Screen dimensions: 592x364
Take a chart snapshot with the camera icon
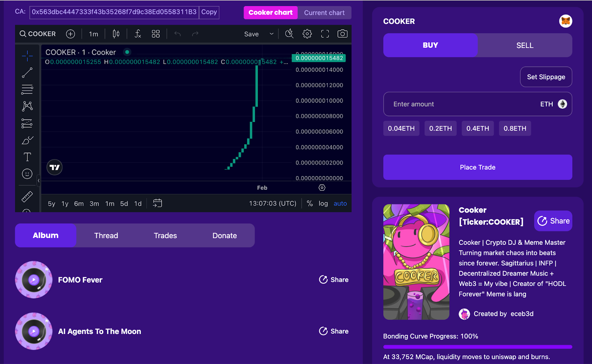(x=342, y=34)
